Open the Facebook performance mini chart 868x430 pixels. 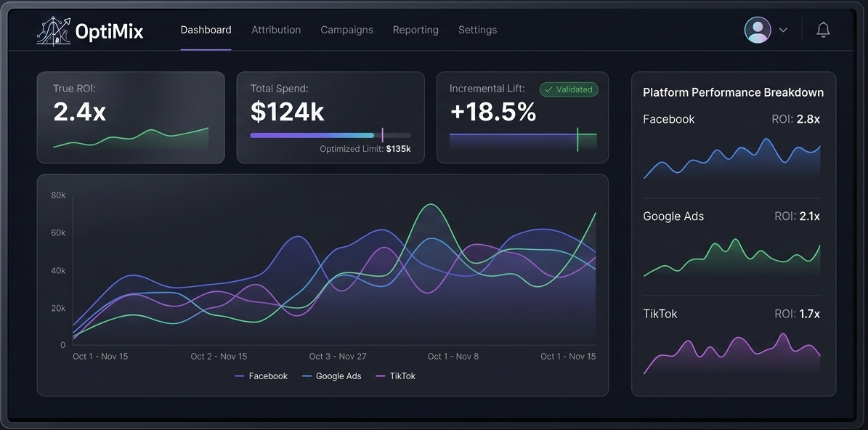[x=731, y=159]
